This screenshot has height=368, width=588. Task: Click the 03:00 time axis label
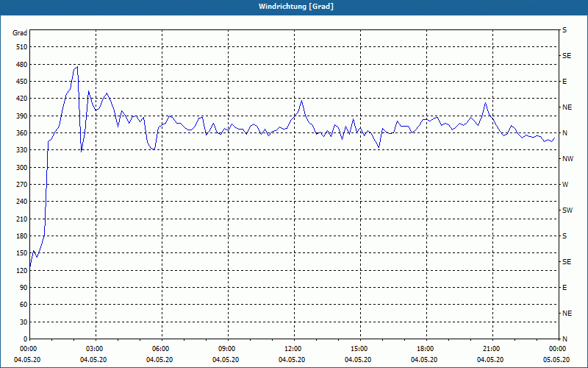[x=96, y=349]
